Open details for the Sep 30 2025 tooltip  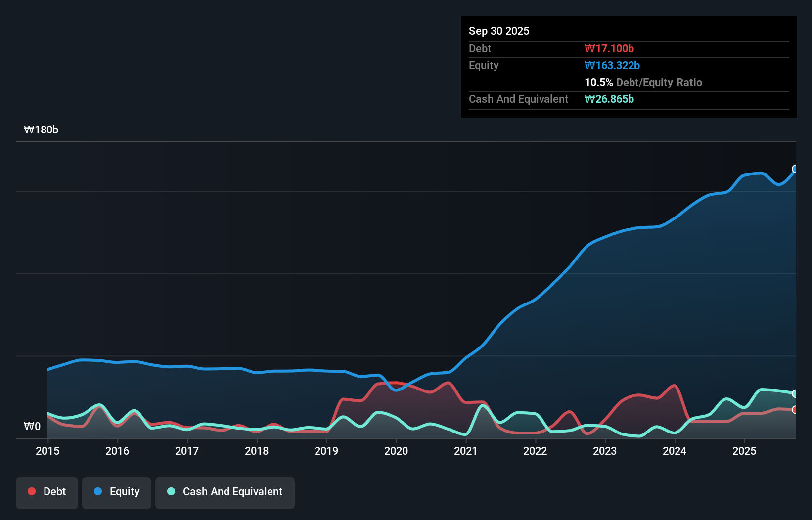(499, 31)
